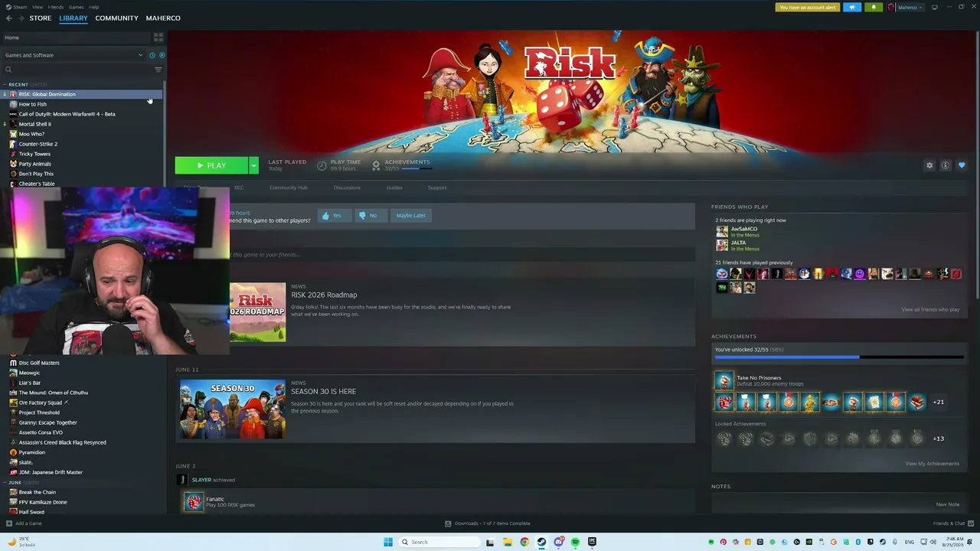The image size is (980, 551).
Task: View all friends who play link
Action: (930, 310)
